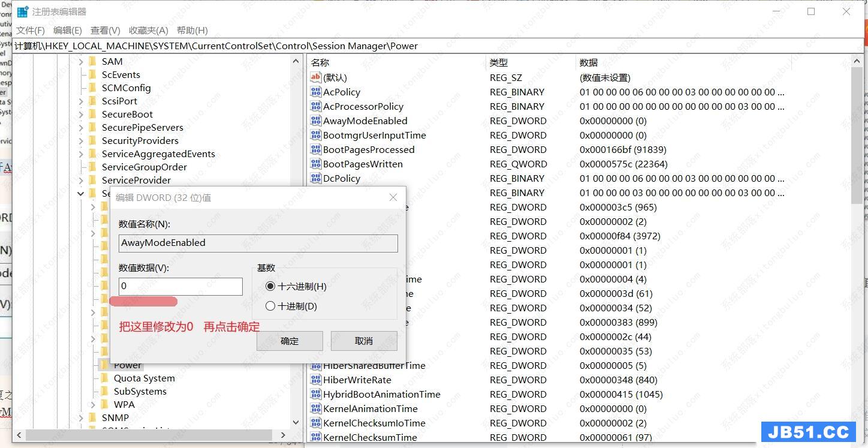Click the BootPagesWritten value icon
This screenshot has width=868, height=448.
(x=316, y=164)
